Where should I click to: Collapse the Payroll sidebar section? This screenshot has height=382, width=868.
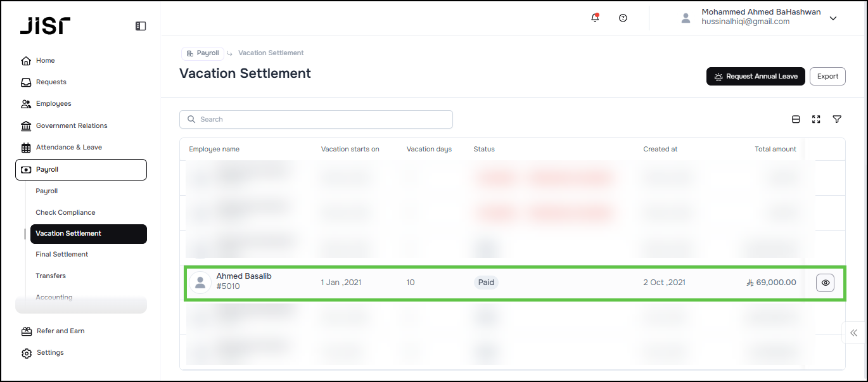tap(81, 170)
